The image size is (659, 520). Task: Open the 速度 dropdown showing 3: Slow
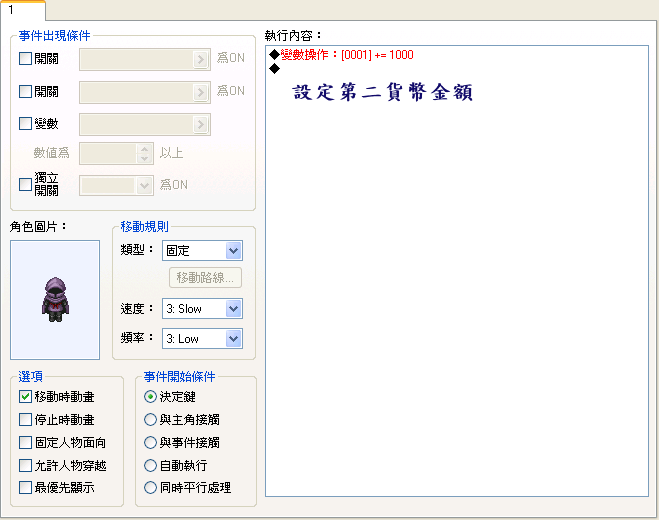click(202, 309)
